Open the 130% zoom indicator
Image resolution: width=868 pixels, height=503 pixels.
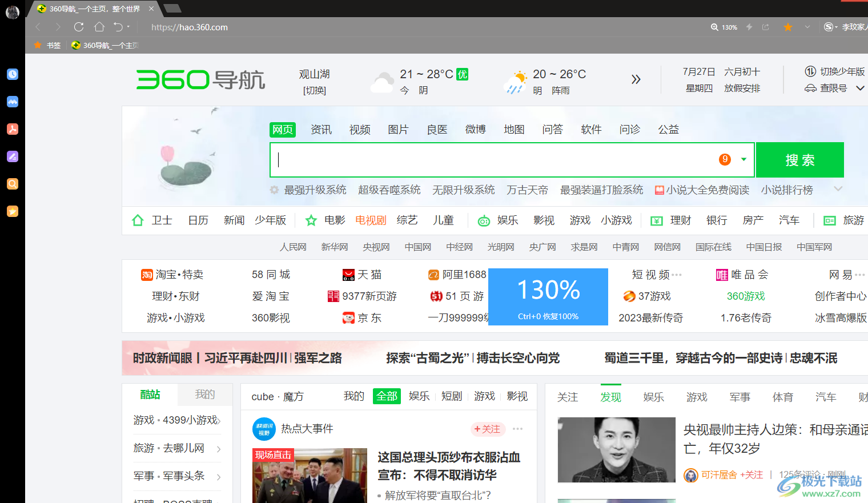pyautogui.click(x=724, y=27)
